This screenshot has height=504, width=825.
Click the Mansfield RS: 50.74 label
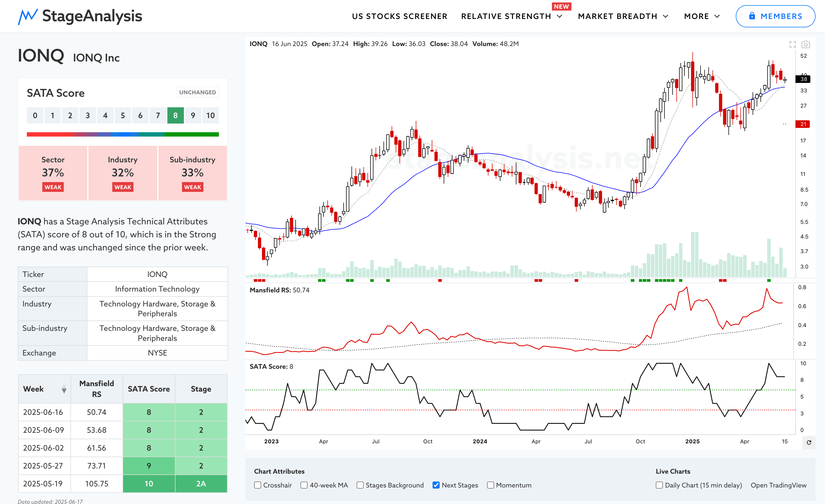280,290
